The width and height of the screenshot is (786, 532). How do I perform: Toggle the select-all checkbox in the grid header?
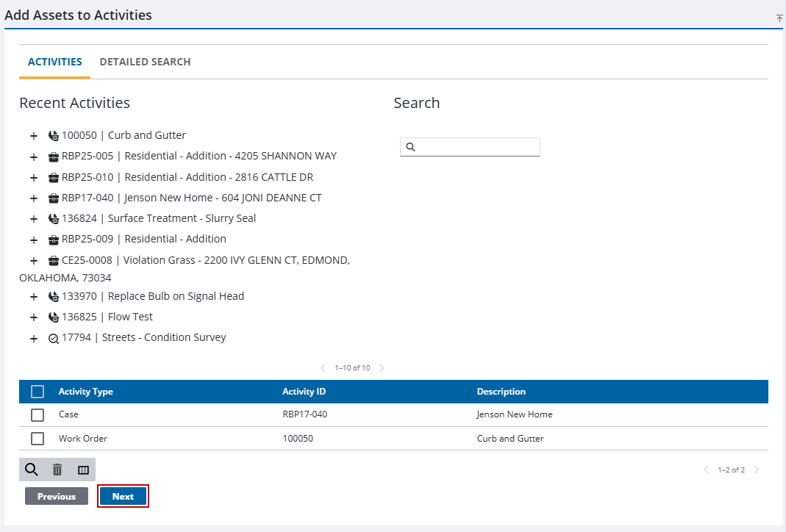tap(37, 392)
